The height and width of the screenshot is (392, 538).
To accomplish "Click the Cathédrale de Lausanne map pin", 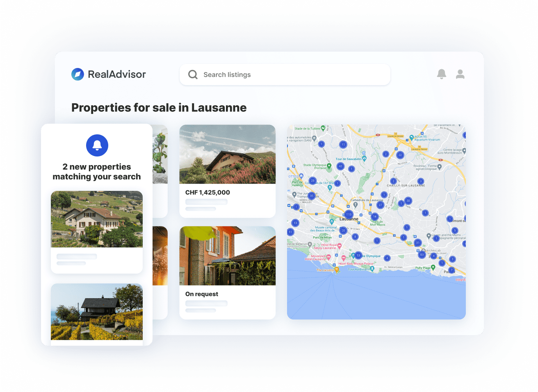I will point(356,204).
